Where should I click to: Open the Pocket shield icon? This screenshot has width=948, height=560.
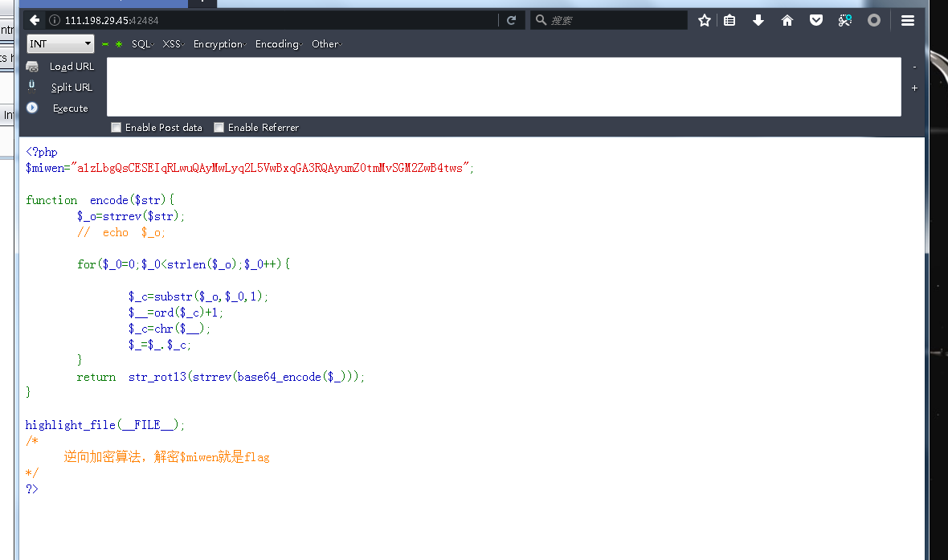(816, 21)
